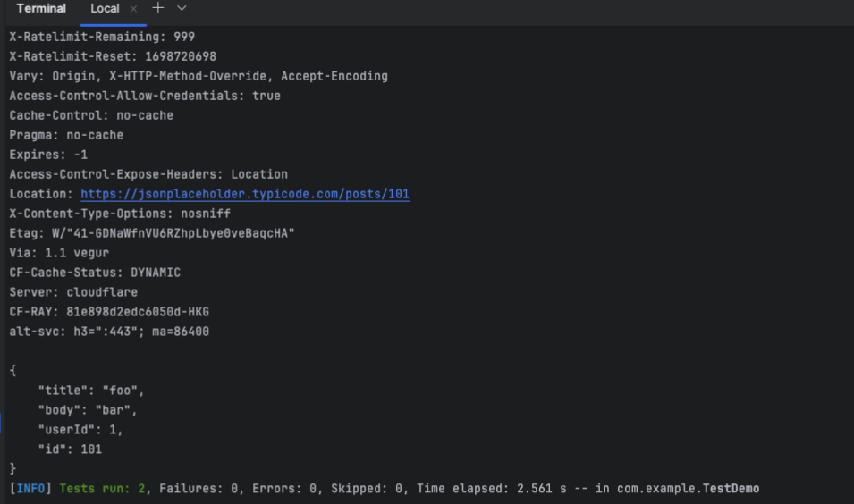Click the "title": "foo" JSON line
Viewport: 854px width, 504px height.
[x=90, y=391]
